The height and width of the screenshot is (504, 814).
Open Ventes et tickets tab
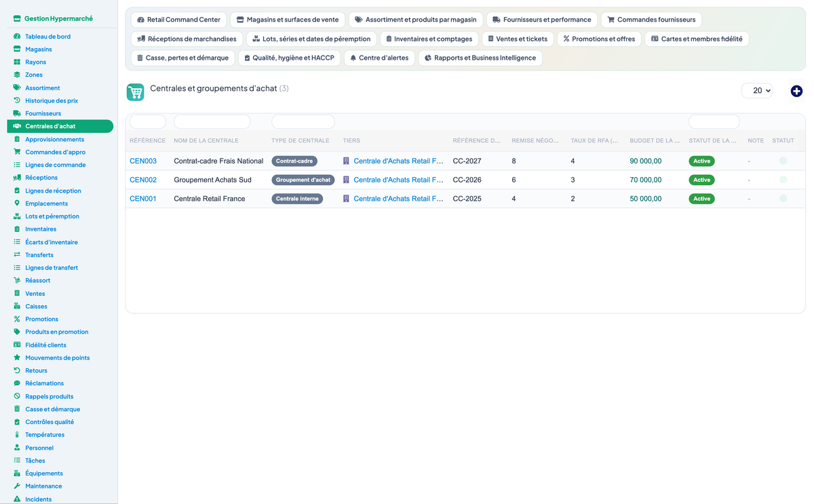(518, 39)
